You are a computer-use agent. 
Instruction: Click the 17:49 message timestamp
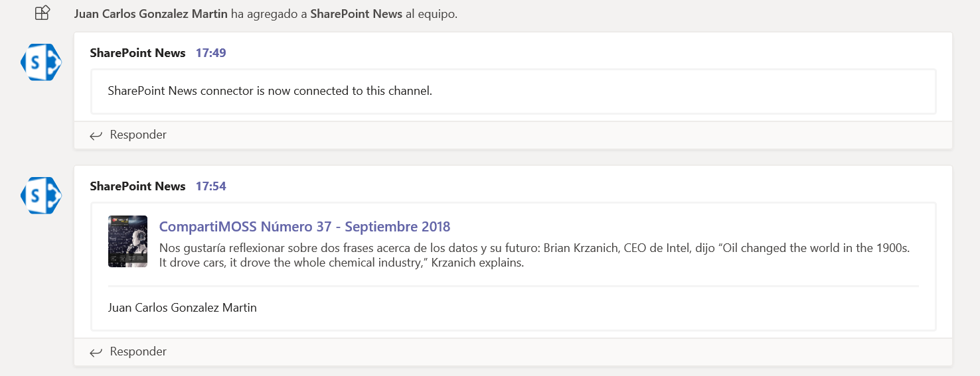coord(210,53)
